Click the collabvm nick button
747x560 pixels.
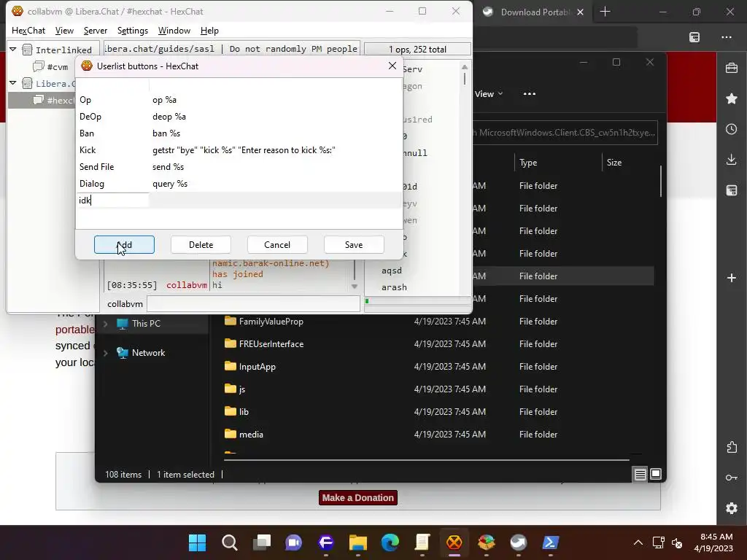click(125, 304)
